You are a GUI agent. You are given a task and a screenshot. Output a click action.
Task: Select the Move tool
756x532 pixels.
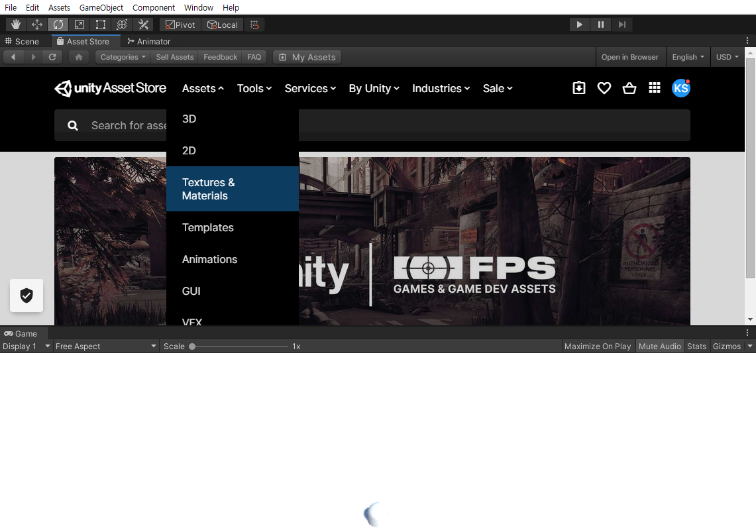[37, 25]
